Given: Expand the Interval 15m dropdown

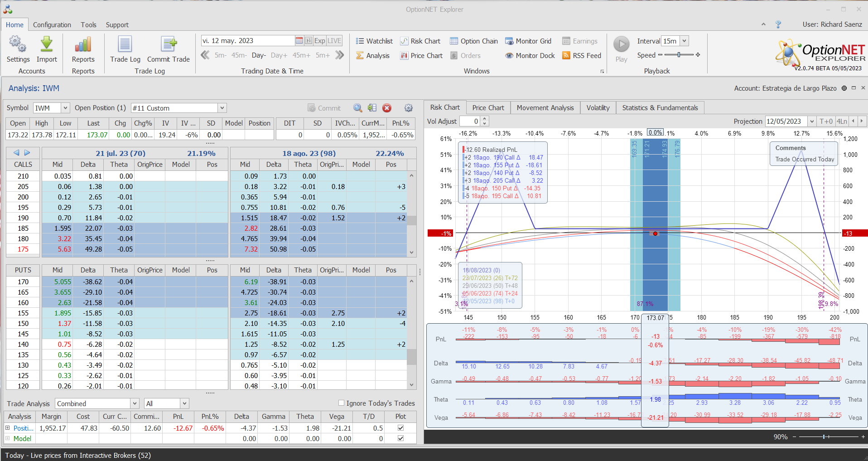Looking at the screenshot, I should 684,41.
